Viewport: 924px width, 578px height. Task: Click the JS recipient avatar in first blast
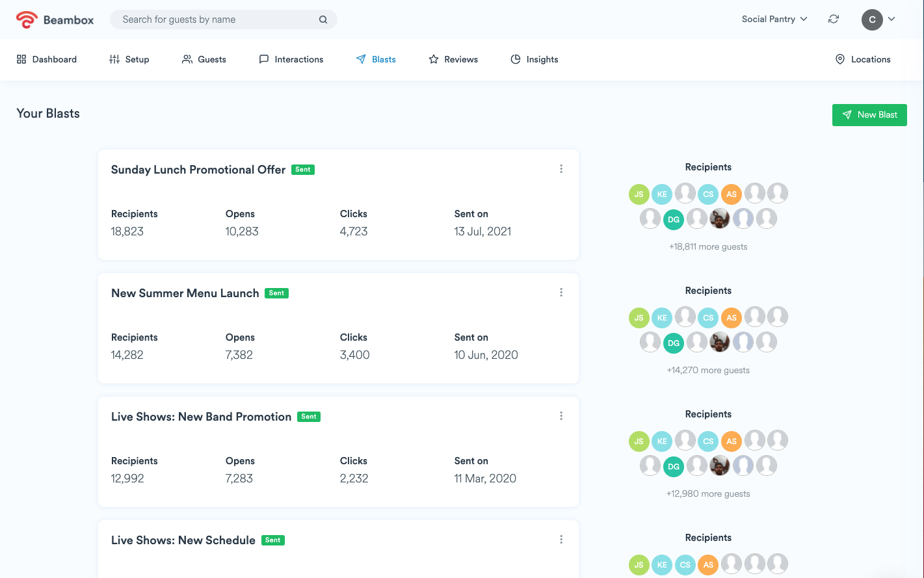[x=639, y=194]
